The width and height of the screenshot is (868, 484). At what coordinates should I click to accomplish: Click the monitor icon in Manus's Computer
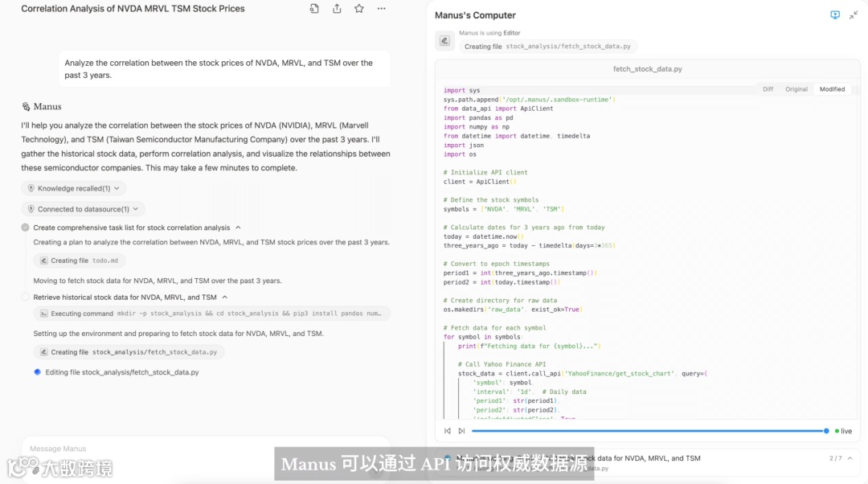835,15
